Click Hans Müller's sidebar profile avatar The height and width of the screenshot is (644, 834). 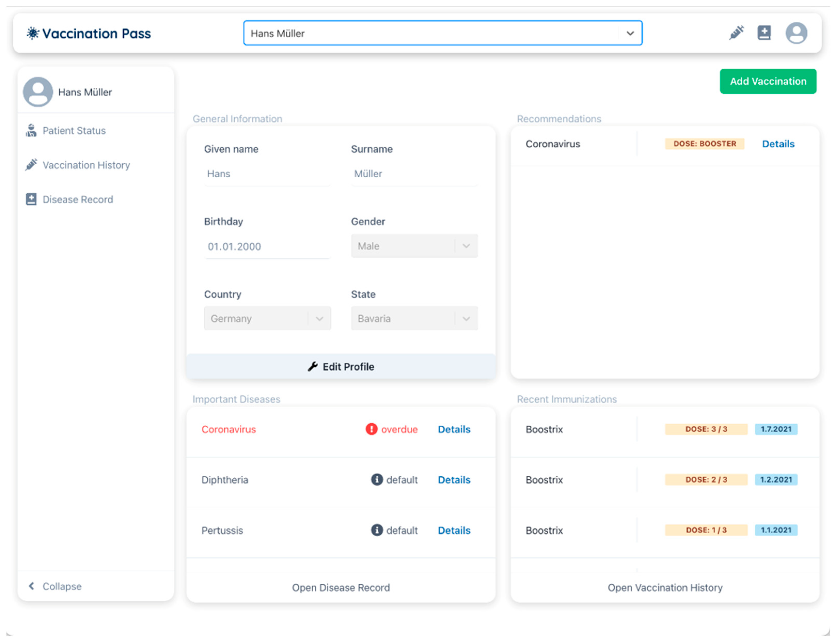(x=38, y=92)
